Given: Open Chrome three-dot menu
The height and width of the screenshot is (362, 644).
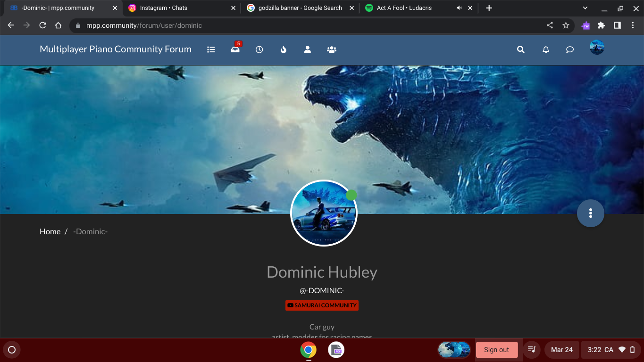Looking at the screenshot, I should pos(633,25).
